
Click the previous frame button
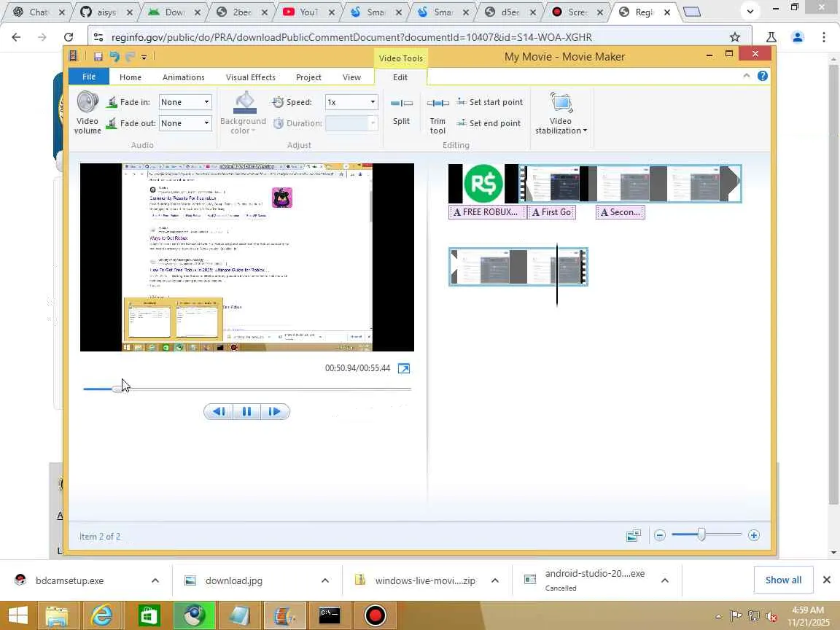coord(218,411)
